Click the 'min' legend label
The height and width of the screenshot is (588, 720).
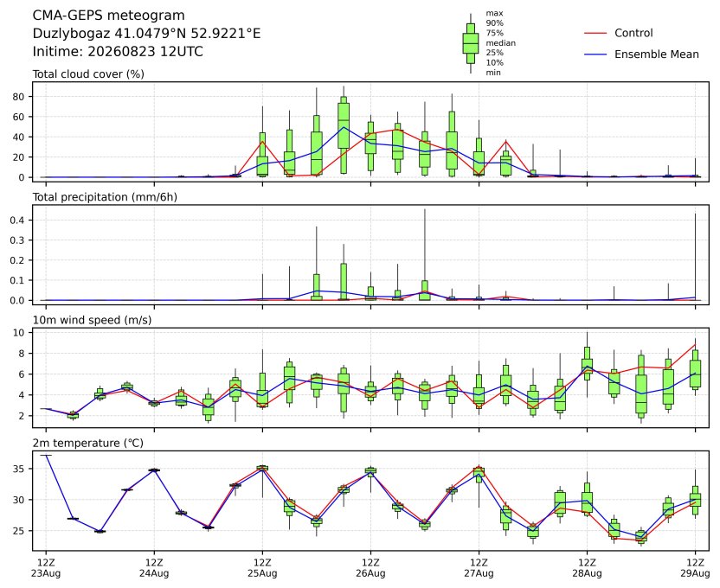tap(493, 73)
